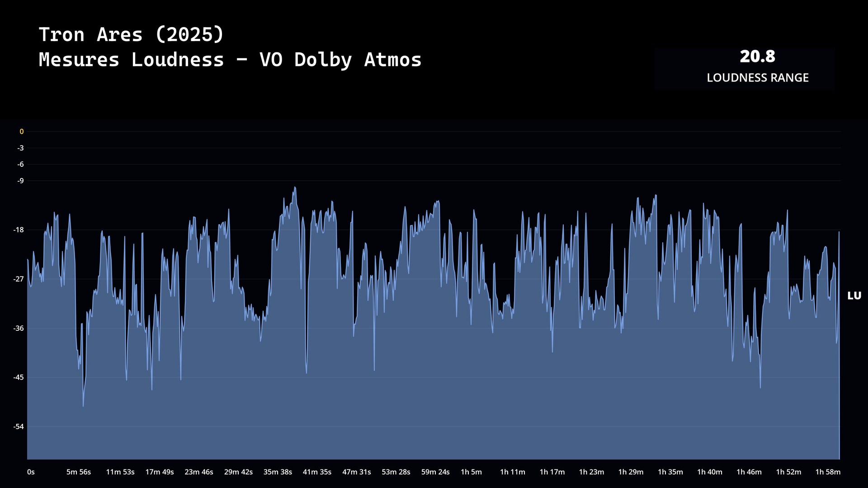Select the -45 level axis label
868x488 pixels.
coord(19,377)
